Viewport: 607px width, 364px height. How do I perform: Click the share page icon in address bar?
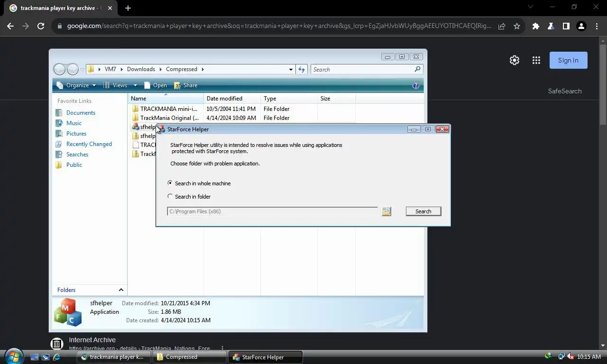(x=502, y=26)
